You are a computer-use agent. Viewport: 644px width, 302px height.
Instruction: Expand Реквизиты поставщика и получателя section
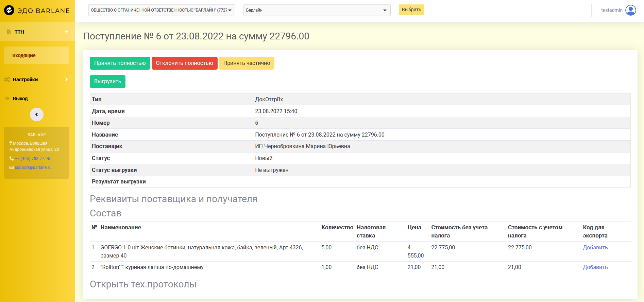coord(173,199)
